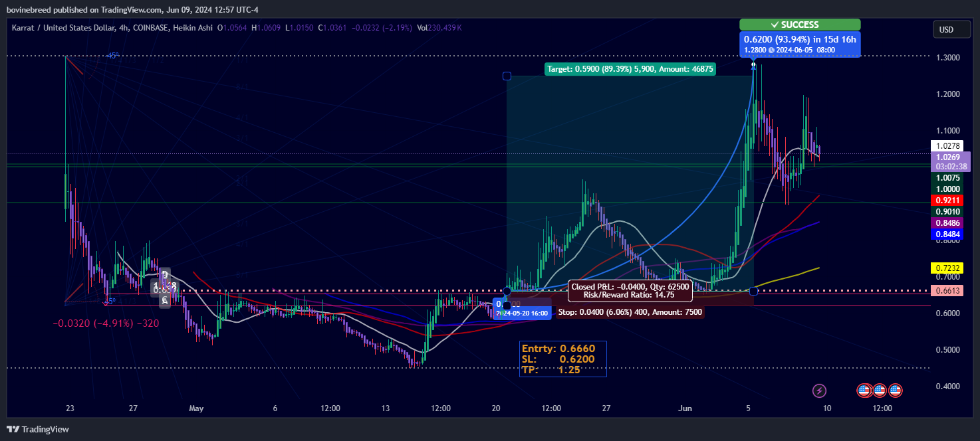The height and width of the screenshot is (441, 980).
Task: Click the May label on time axis
Action: tap(196, 408)
